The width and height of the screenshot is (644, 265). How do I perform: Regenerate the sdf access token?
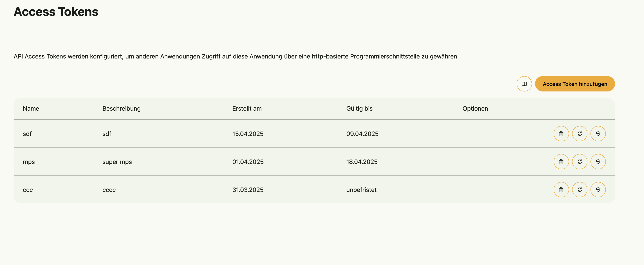tap(580, 134)
